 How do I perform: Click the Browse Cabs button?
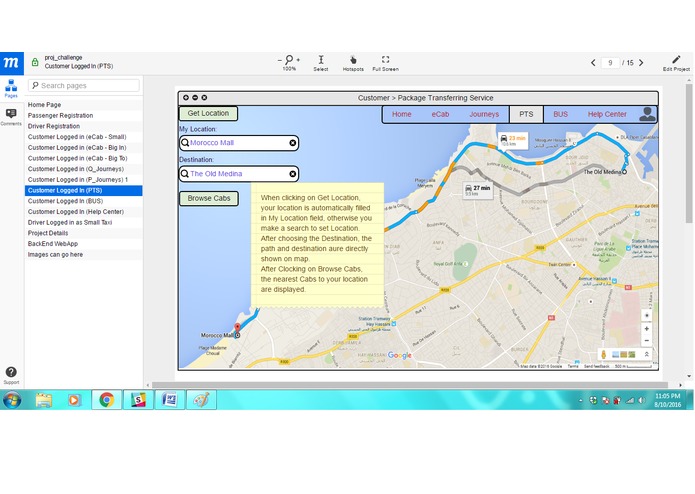click(x=209, y=198)
